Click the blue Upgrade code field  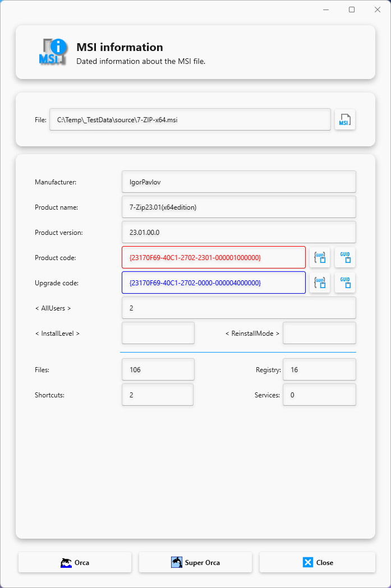click(214, 283)
